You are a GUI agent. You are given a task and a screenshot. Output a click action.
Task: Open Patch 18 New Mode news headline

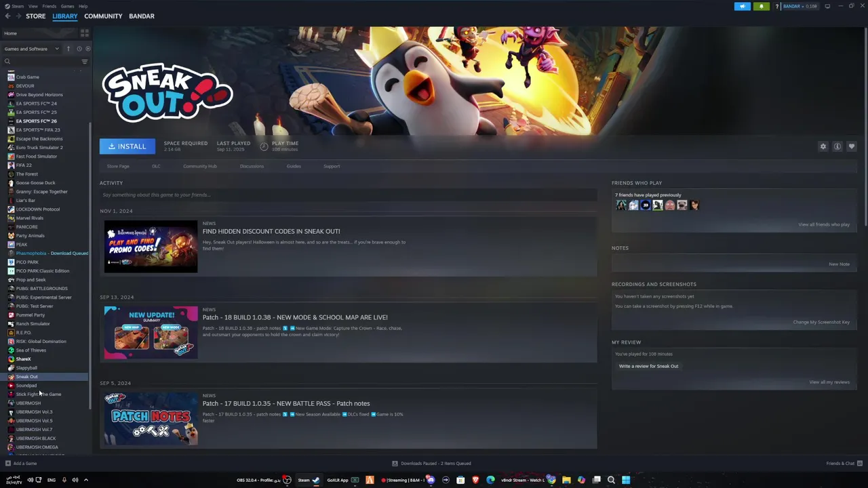295,317
